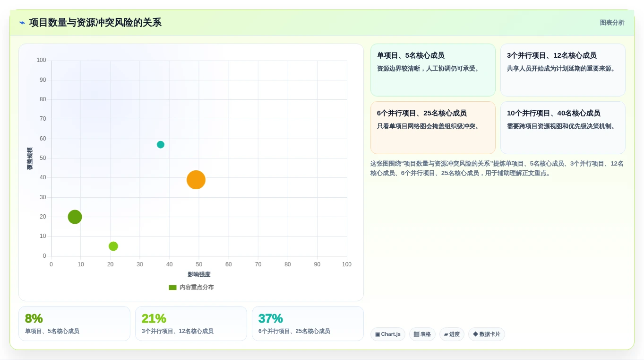Click the 进度 tag

tap(452, 334)
